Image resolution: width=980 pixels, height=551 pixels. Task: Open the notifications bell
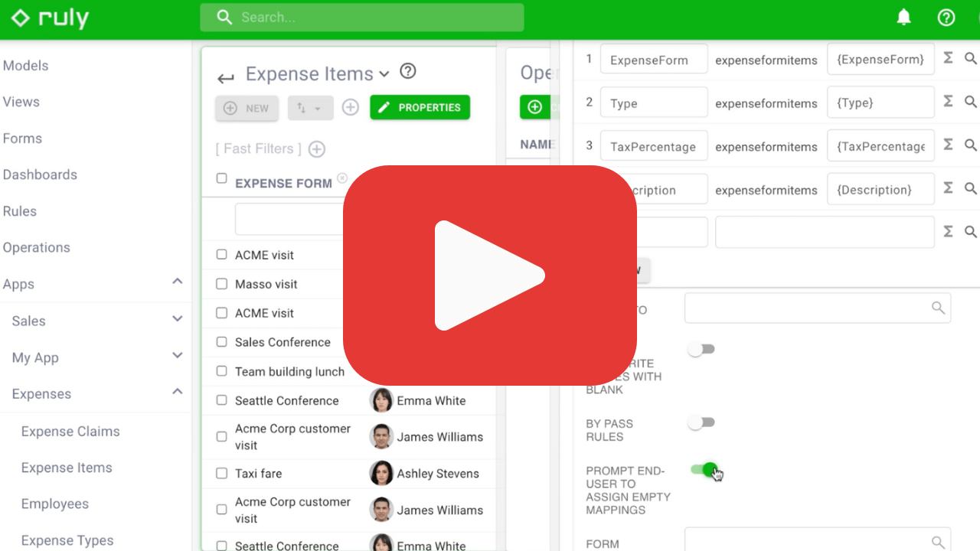904,18
